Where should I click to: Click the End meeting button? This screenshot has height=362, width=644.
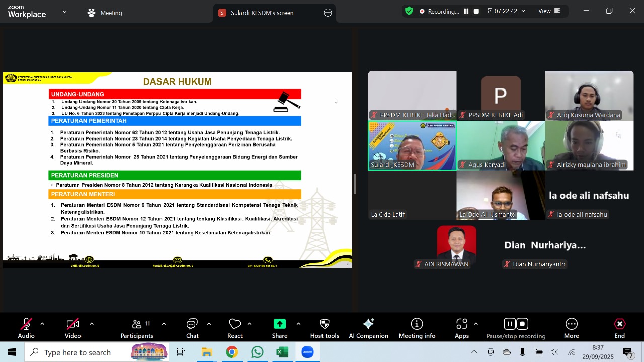pos(619,328)
